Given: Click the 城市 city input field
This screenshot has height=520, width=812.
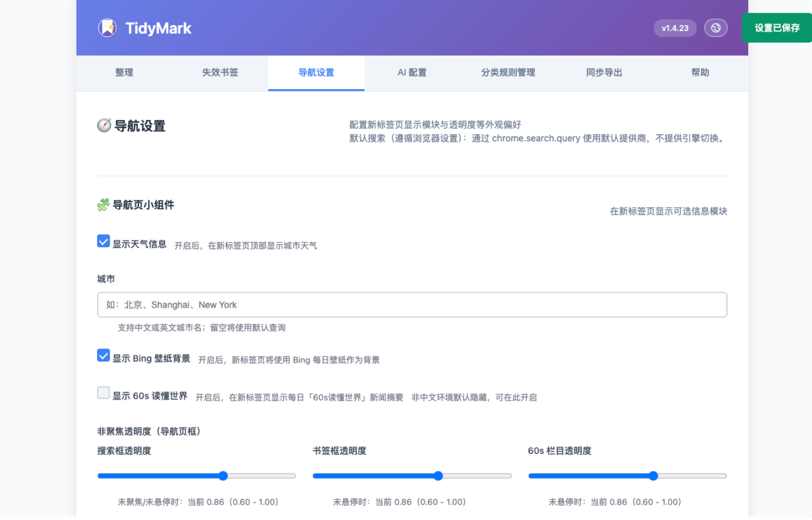Looking at the screenshot, I should (x=412, y=305).
